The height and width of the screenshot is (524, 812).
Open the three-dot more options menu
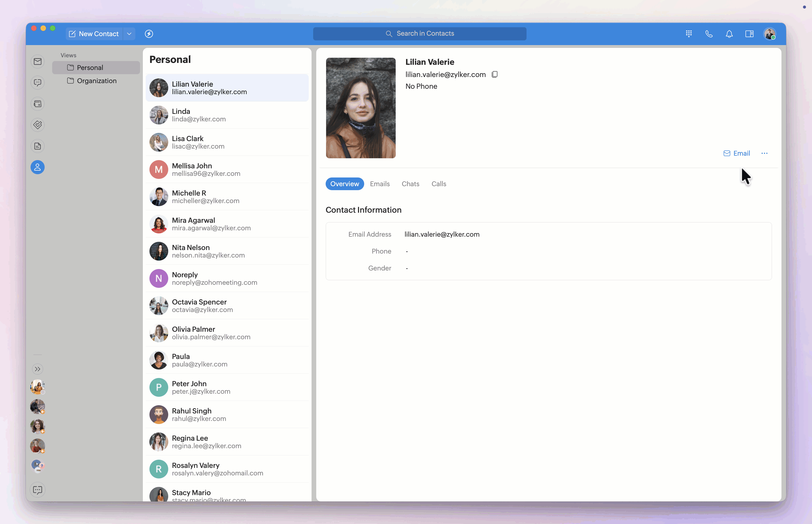(764, 154)
